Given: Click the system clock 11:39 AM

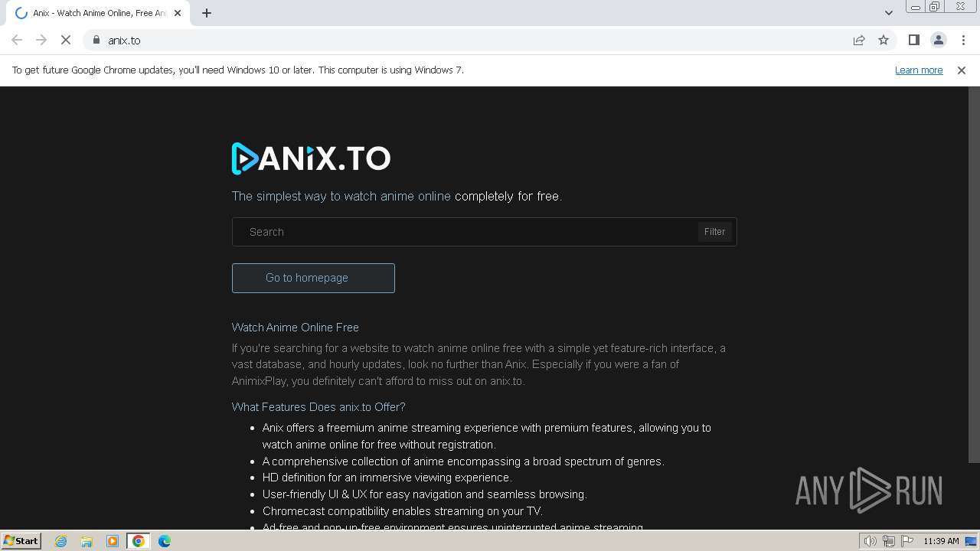Looking at the screenshot, I should [x=941, y=541].
